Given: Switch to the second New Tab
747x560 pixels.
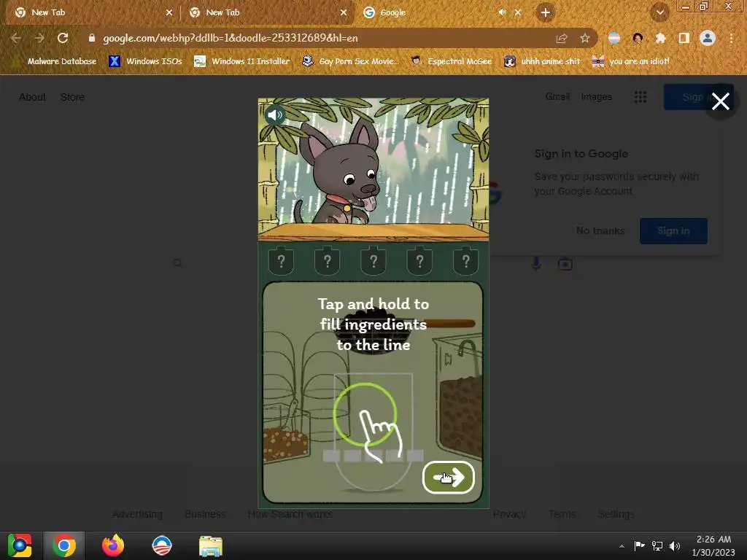Looking at the screenshot, I should pyautogui.click(x=268, y=12).
